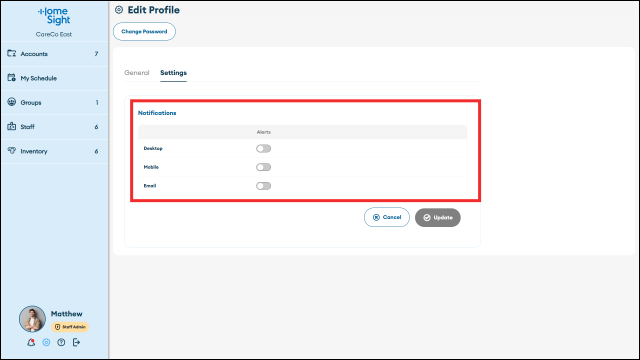Select the Settings tab

pyautogui.click(x=173, y=73)
